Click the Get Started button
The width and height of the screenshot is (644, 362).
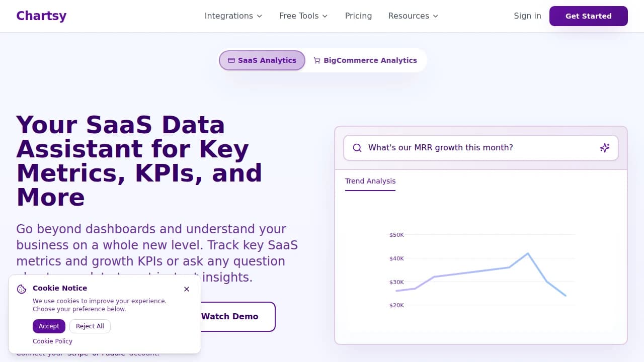(x=588, y=16)
